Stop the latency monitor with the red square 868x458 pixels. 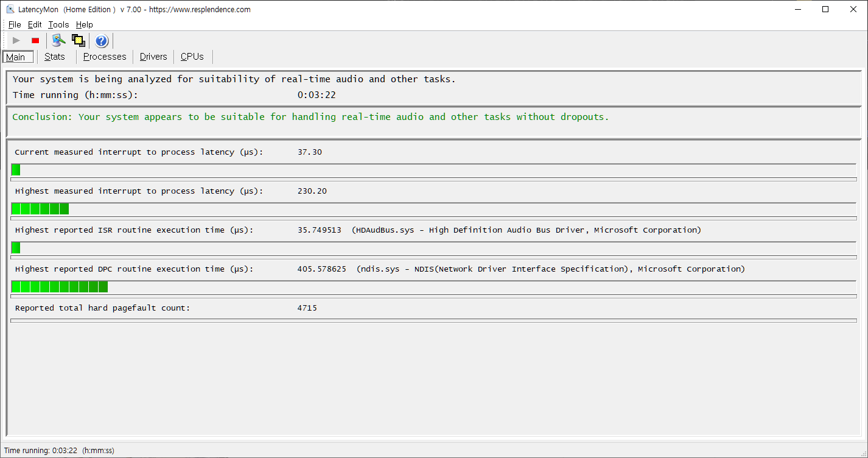pyautogui.click(x=35, y=41)
